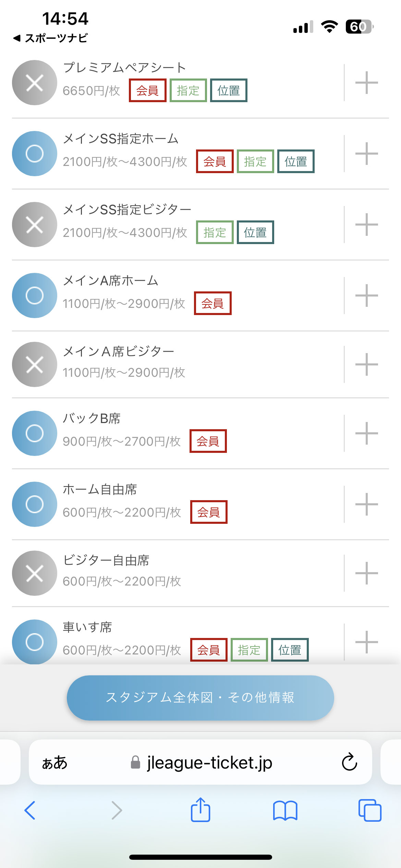Tap the 会員 tag on メインA席ホーム
401x868 pixels.
[212, 303]
